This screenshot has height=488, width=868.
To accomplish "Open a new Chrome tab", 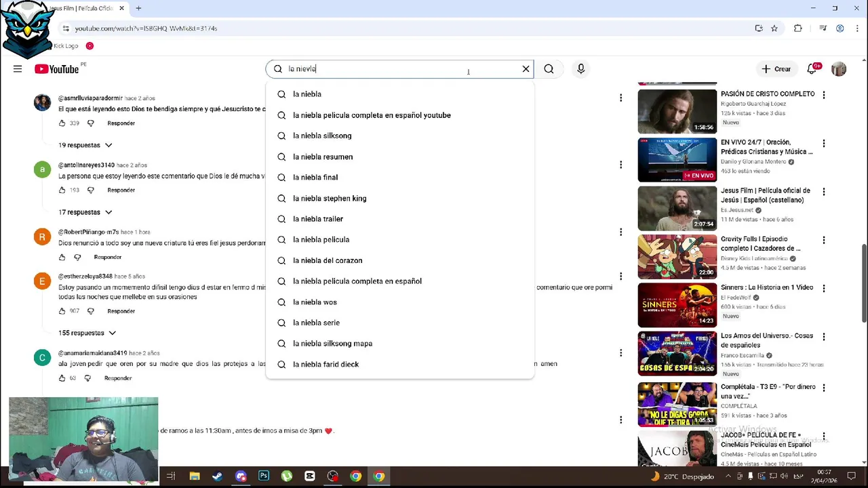I will click(138, 8).
